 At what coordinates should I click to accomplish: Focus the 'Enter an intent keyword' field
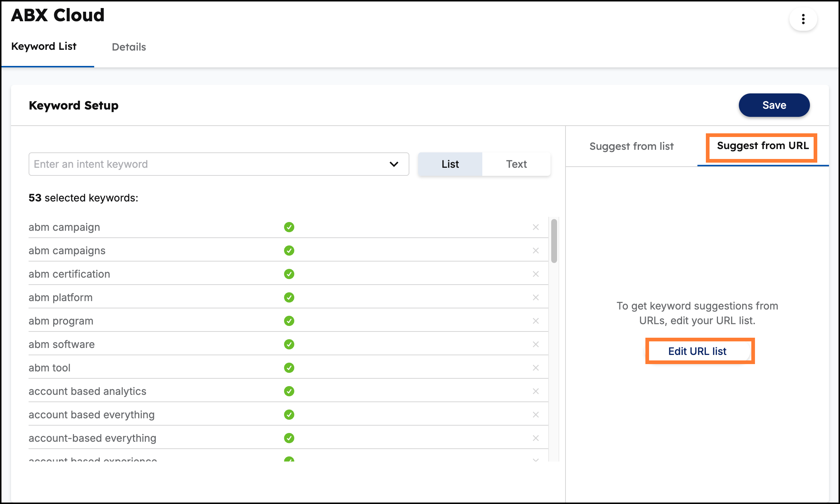click(219, 164)
